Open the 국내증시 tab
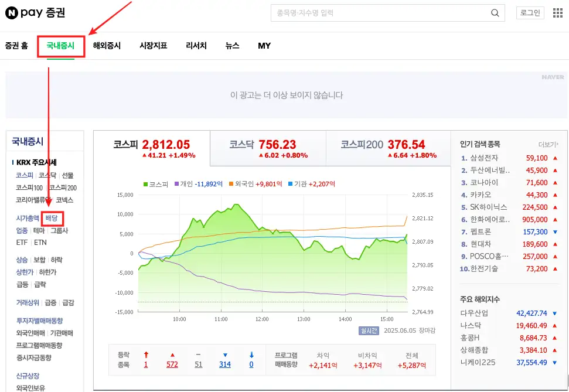 60,46
